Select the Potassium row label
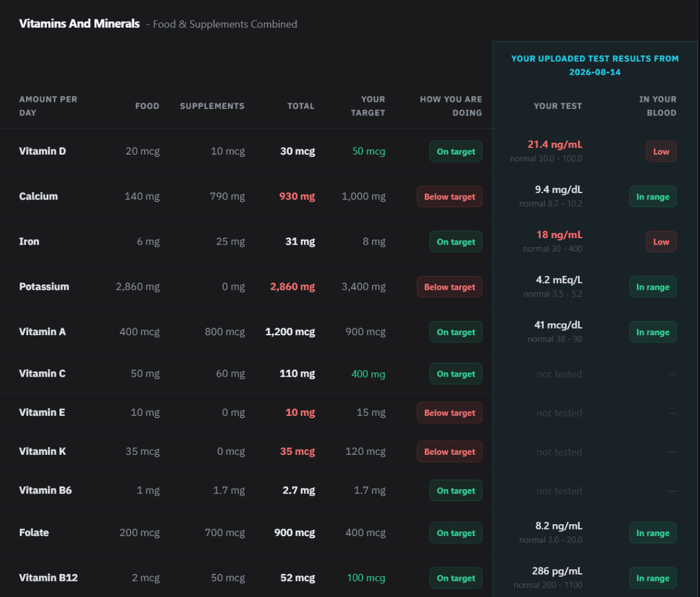The image size is (700, 597). tap(44, 287)
